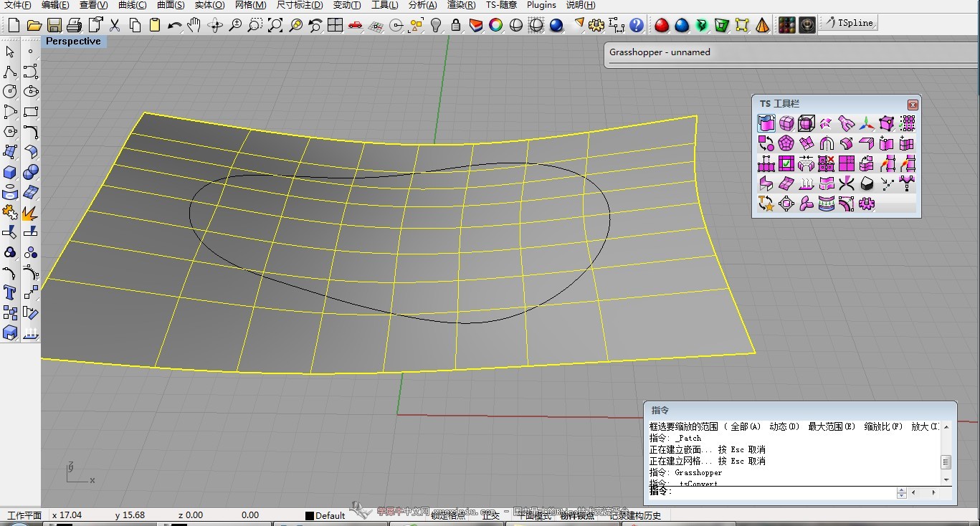Screen dimensions: 980x526
Task: Save the model with the floppy disk icon
Action: pos(54,25)
